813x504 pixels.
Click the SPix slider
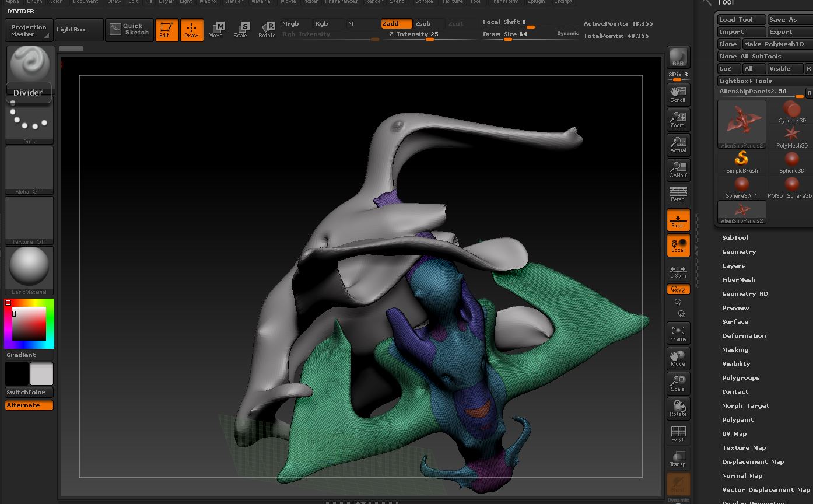[678, 76]
